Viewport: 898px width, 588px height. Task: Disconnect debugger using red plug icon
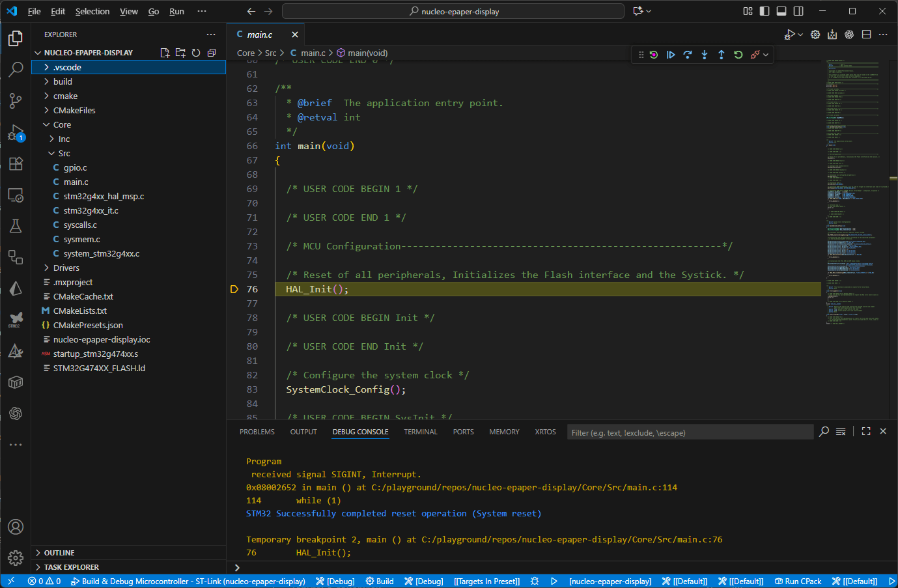pos(755,55)
